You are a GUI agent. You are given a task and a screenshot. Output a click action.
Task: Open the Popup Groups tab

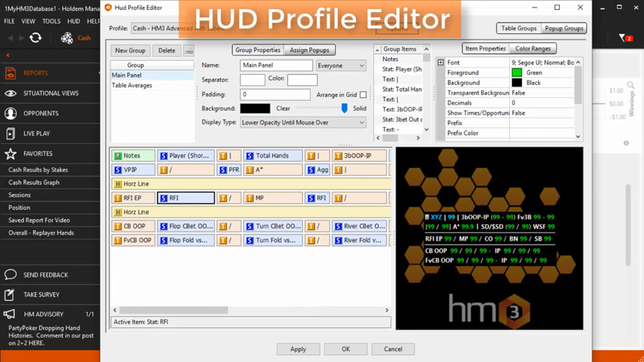point(564,28)
